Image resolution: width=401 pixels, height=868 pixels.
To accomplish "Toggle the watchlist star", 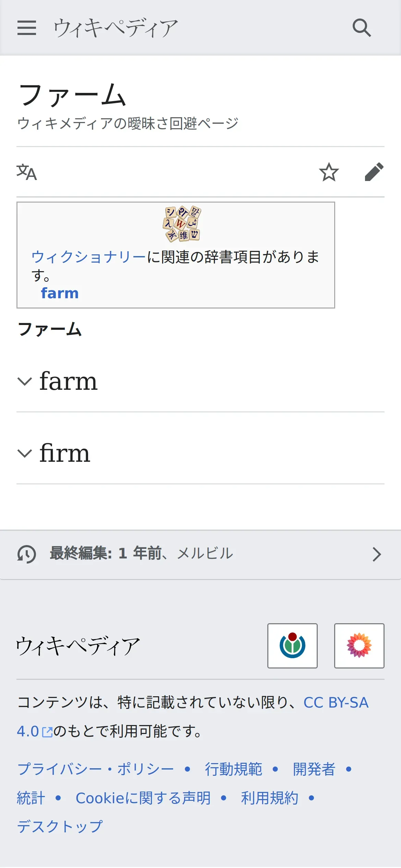I will [329, 172].
